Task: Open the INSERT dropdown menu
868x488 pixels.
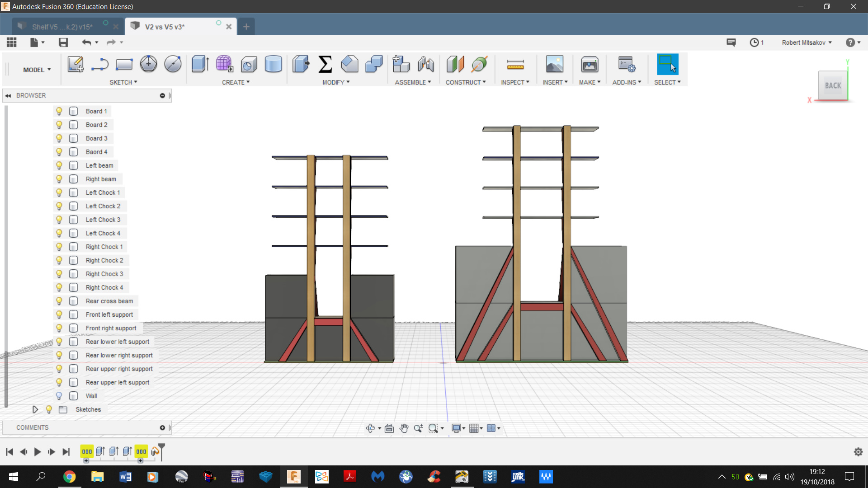Action: click(x=555, y=82)
